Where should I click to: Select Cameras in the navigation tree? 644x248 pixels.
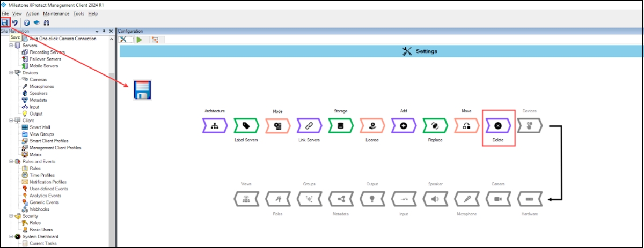click(38, 80)
